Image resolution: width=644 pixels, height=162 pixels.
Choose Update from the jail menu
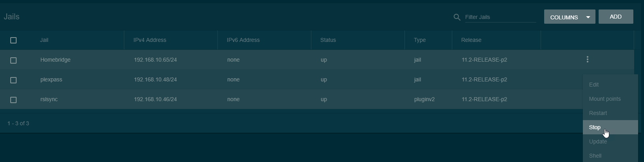[x=598, y=141]
